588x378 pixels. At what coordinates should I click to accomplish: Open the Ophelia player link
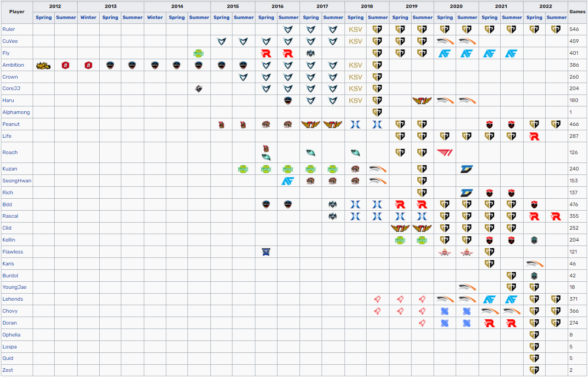click(11, 335)
